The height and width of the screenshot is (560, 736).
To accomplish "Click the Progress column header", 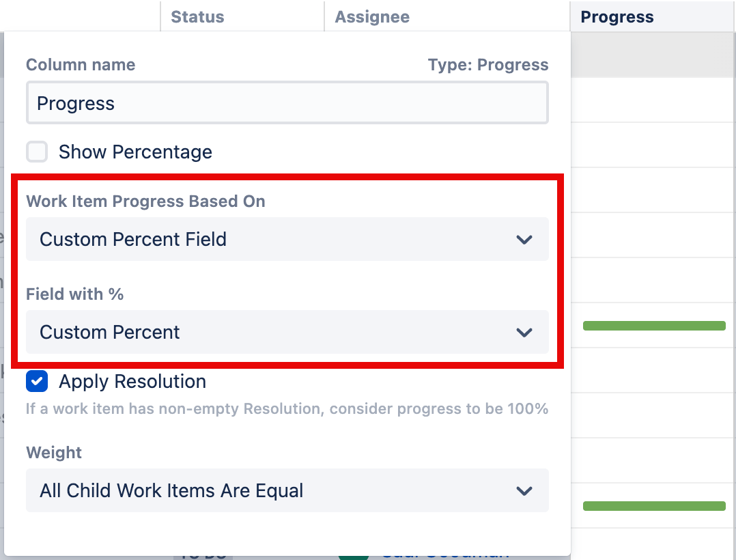I will 617,16.
